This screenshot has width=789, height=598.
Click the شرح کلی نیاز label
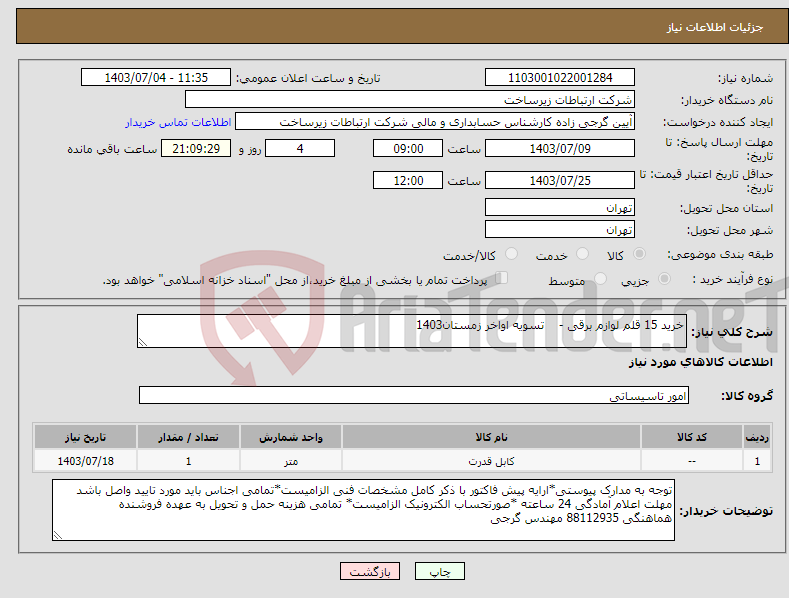pyautogui.click(x=732, y=332)
